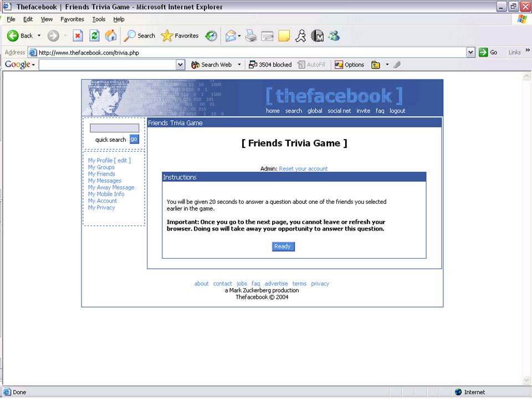Open the File menu

[11, 19]
